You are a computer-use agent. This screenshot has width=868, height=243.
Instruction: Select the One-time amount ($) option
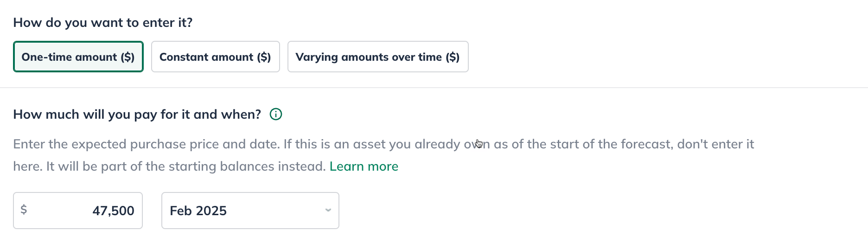(78, 57)
